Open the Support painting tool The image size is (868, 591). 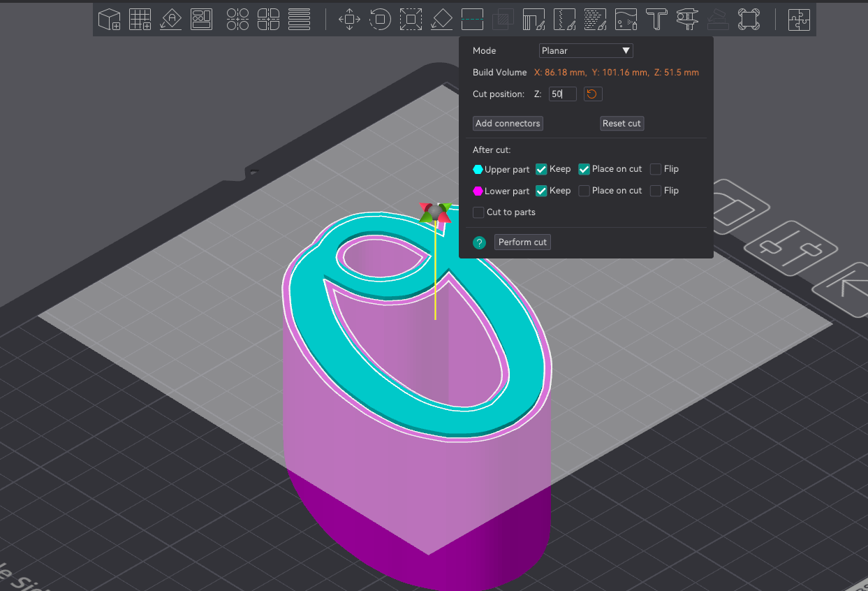pyautogui.click(x=534, y=19)
